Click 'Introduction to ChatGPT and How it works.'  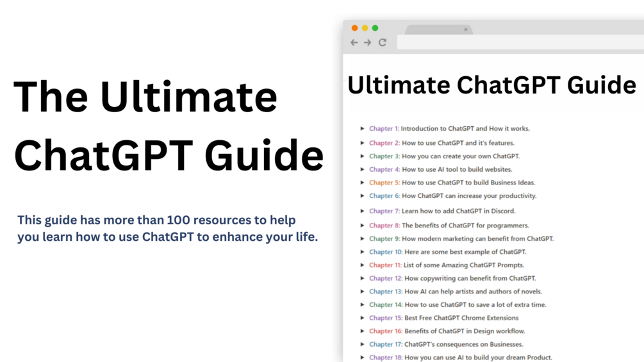point(465,129)
